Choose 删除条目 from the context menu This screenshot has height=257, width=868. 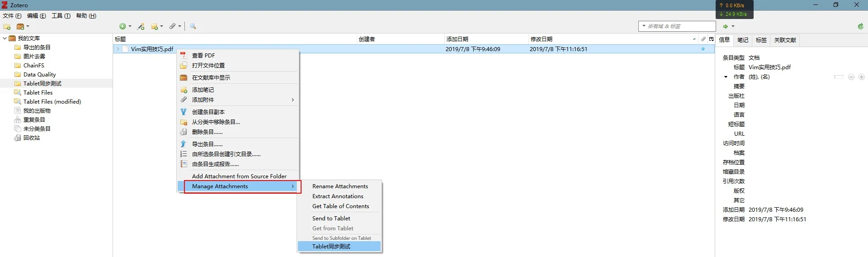click(238, 132)
